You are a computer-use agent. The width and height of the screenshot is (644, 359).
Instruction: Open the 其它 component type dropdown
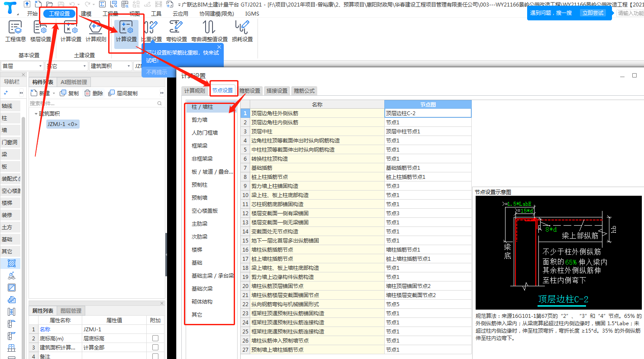(x=66, y=66)
